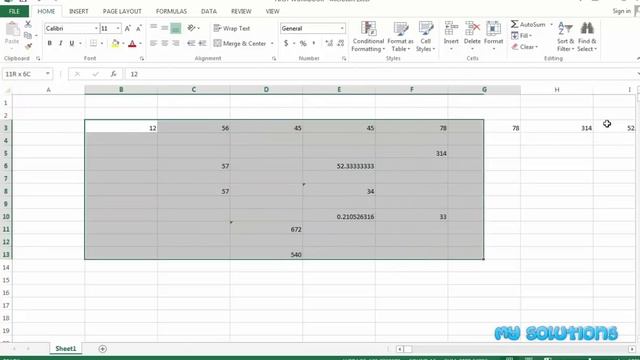Open Format as Table gallery

(x=400, y=36)
